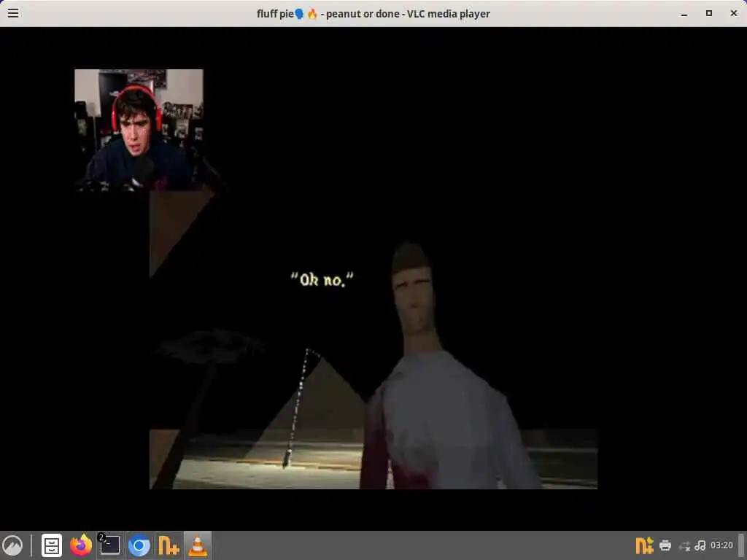Open the network connection tray icon
Viewport: 747px width, 560px height.
pyautogui.click(x=684, y=545)
